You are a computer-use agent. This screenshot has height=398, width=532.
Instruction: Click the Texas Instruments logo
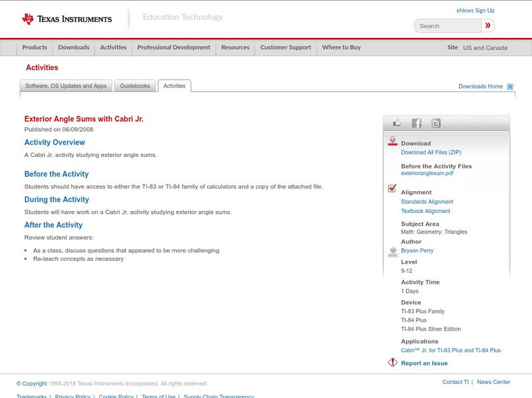coord(66,19)
